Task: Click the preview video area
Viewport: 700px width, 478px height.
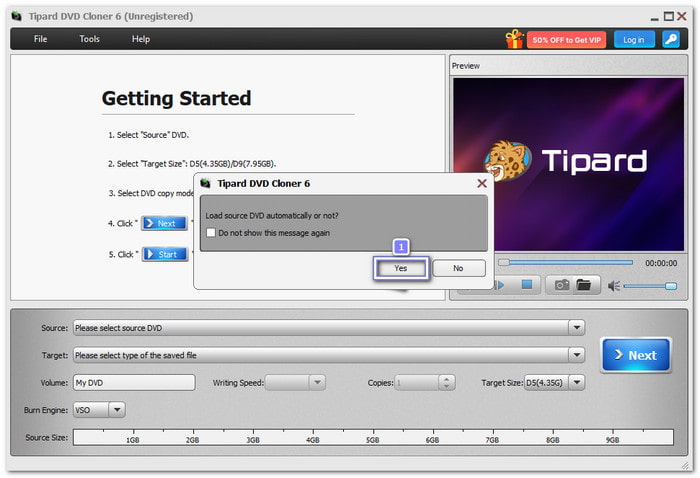Action: click(568, 164)
